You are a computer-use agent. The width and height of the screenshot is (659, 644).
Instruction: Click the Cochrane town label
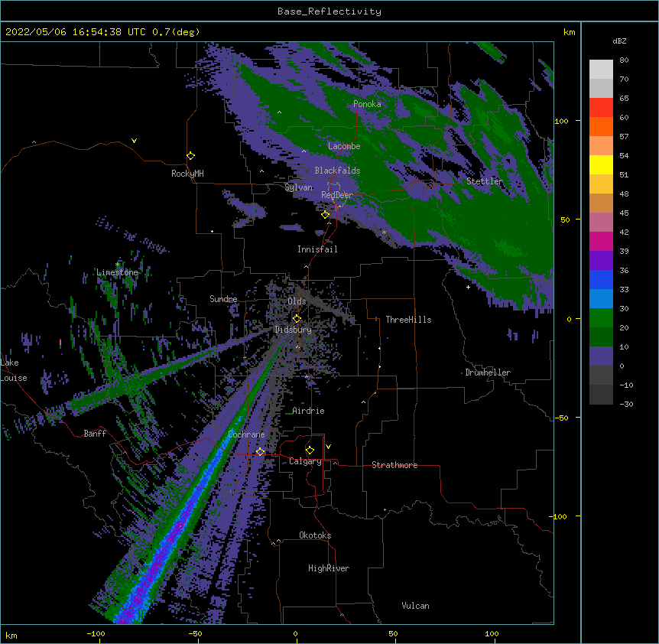pyautogui.click(x=246, y=434)
